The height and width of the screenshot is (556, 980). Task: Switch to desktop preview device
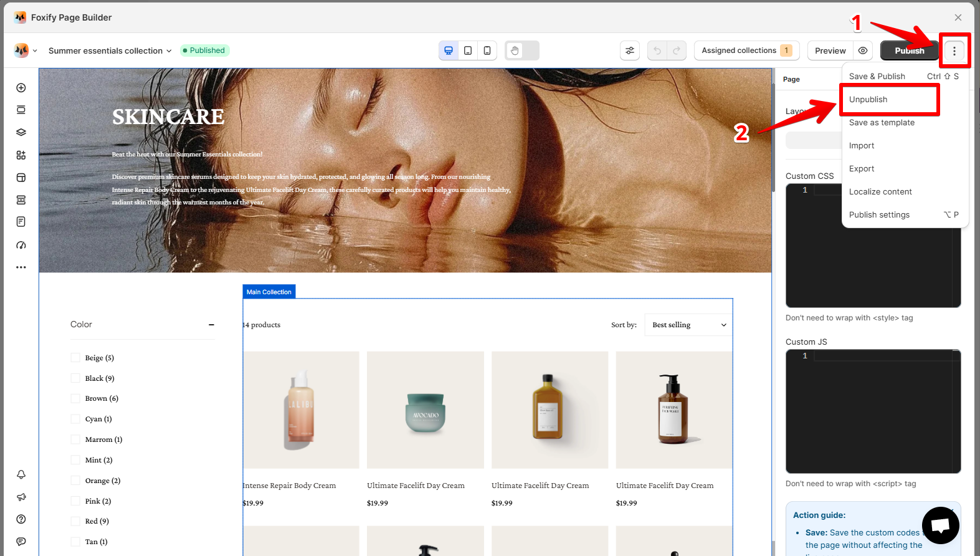pyautogui.click(x=449, y=50)
